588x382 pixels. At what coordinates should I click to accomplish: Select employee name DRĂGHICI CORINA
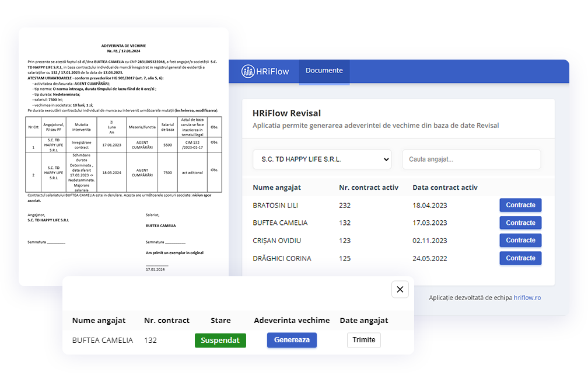click(x=282, y=258)
